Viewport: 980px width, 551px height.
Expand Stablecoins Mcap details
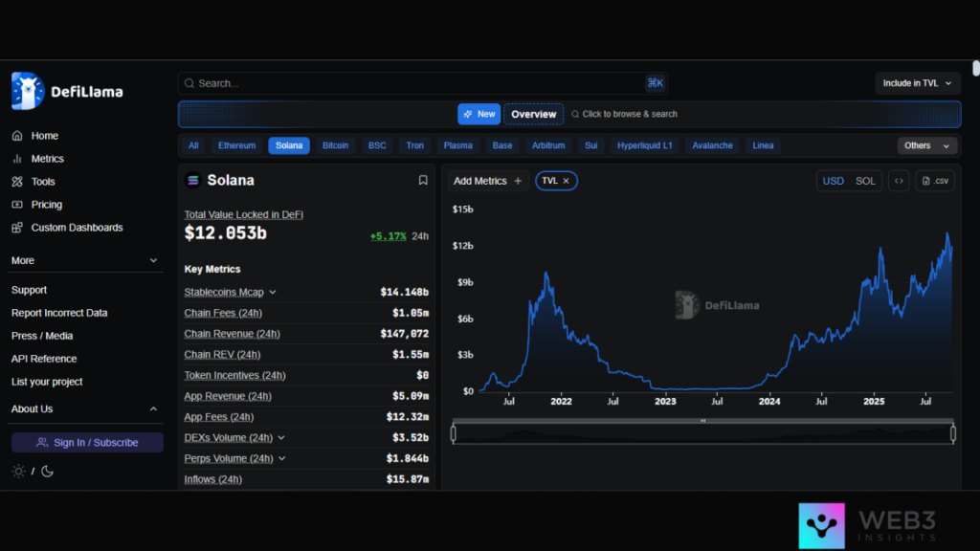pyautogui.click(x=273, y=293)
